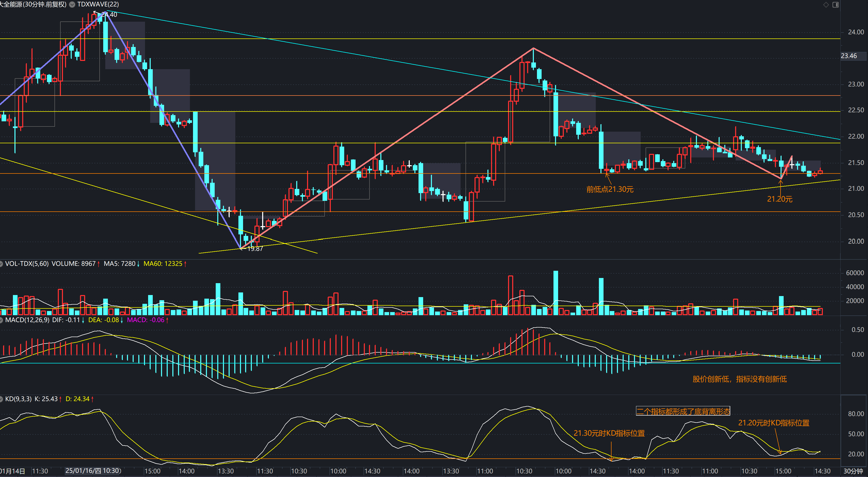This screenshot has height=477, width=868.
Task: Select the 21.20元 arrow annotation
Action: (779, 199)
